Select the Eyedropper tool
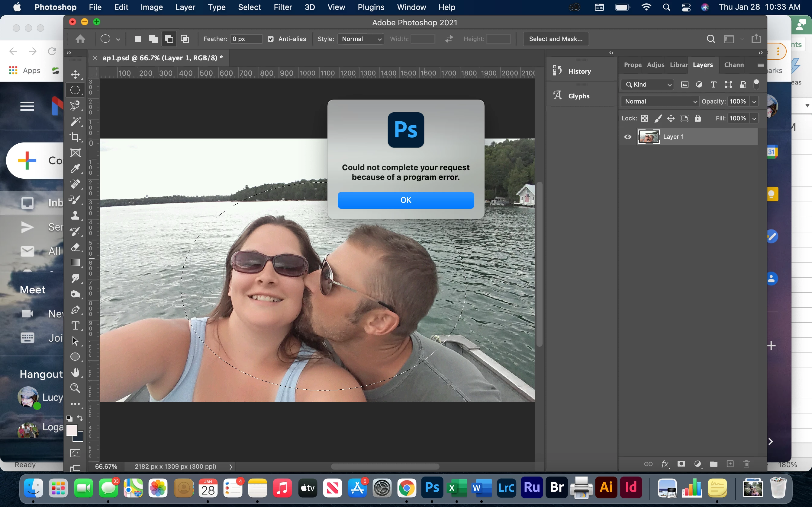 (75, 168)
